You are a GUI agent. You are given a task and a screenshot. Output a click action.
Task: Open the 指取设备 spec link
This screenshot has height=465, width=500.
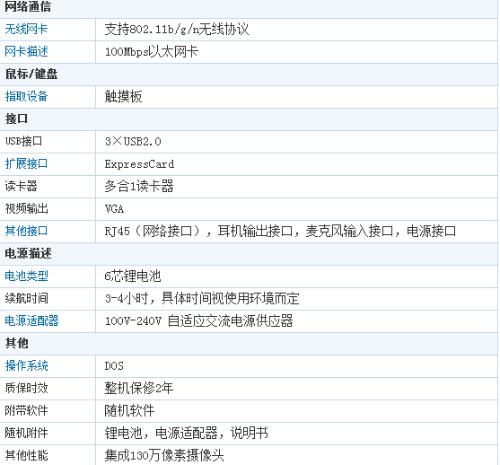point(26,96)
